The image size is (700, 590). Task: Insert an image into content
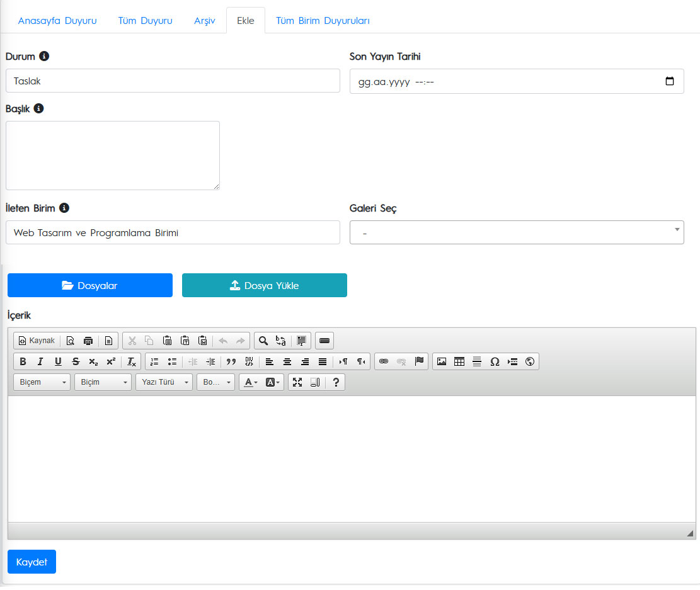pos(442,361)
